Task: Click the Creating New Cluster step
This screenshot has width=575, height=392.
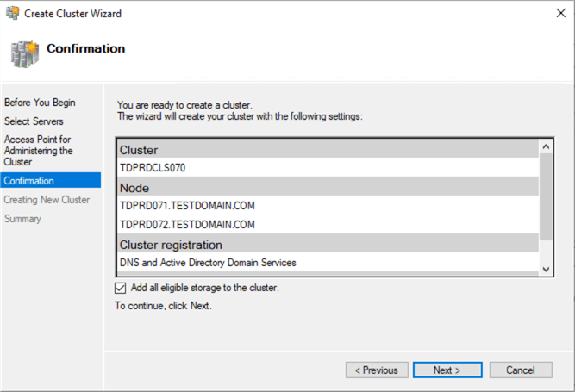Action: [x=47, y=200]
